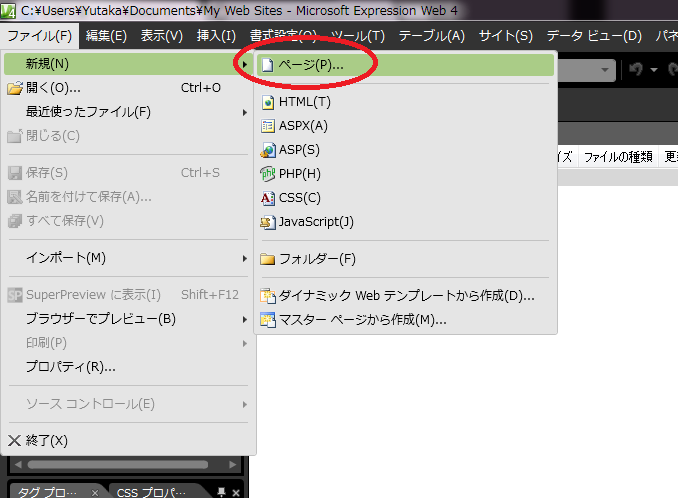The height and width of the screenshot is (498, 678).
Task: Select インポート(M) in the File menu
Action: (128, 259)
